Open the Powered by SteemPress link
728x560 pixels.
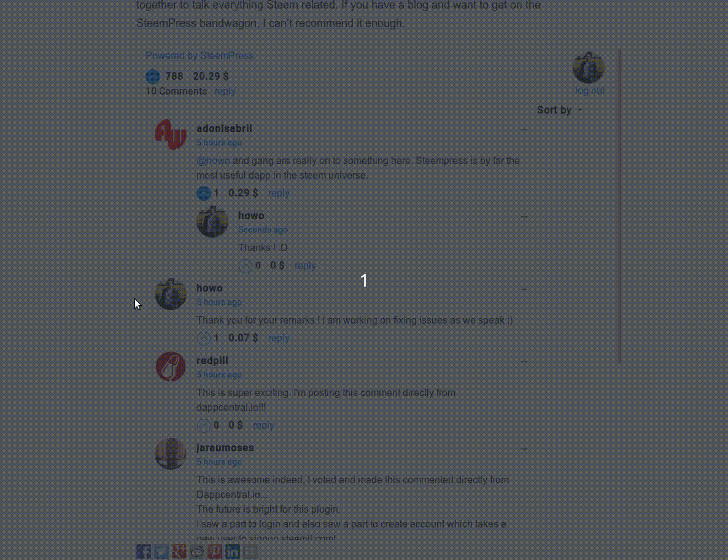199,56
